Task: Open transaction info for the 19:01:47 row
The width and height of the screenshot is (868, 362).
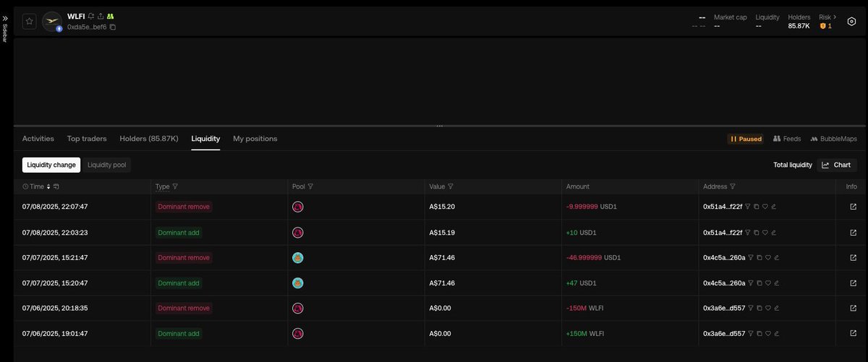Action: tap(853, 334)
